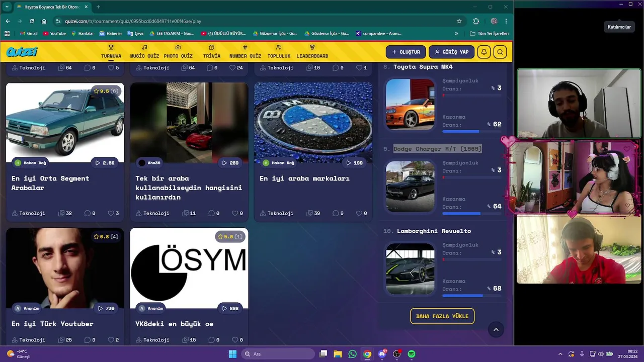Click the Windows taskbar Ara search box

[x=278, y=354]
